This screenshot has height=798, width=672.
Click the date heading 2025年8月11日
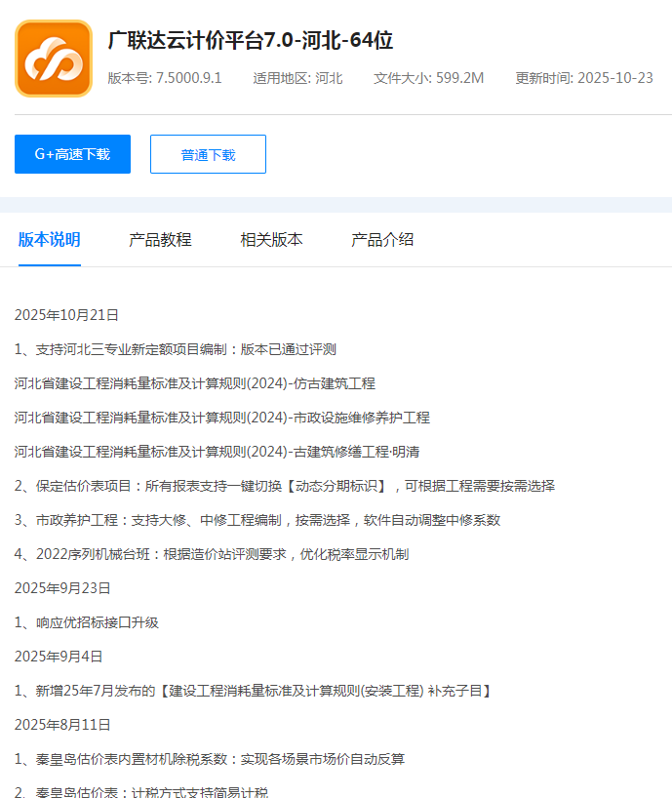[x=62, y=724]
